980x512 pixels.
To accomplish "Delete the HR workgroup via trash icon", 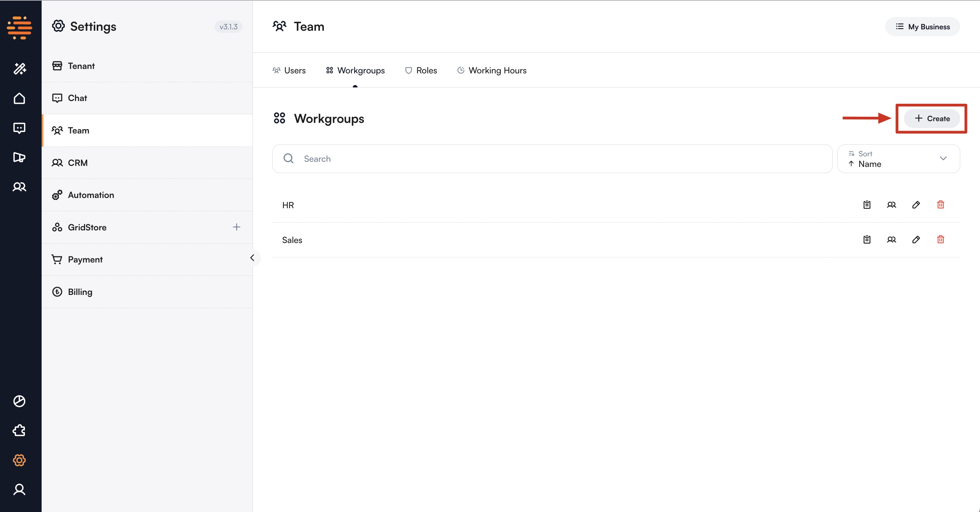I will pyautogui.click(x=941, y=205).
